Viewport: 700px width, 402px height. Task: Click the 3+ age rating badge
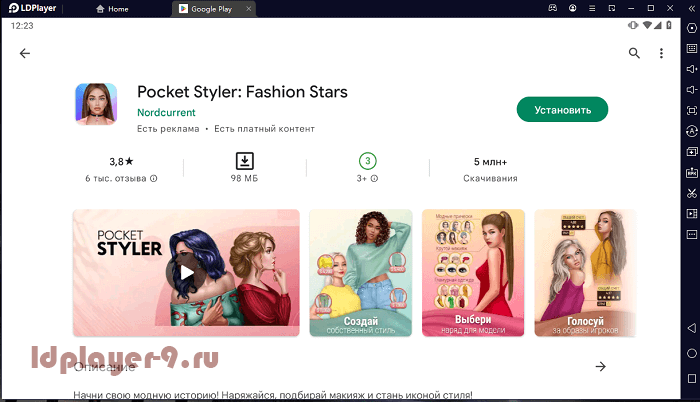tap(367, 161)
